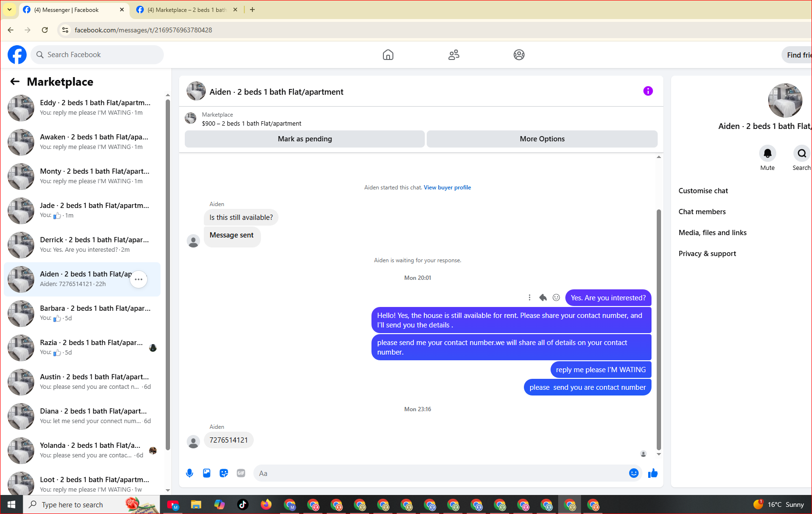Screen dimensions: 812x514
Task: Close the Marketplace browser tab
Action: 235,10
